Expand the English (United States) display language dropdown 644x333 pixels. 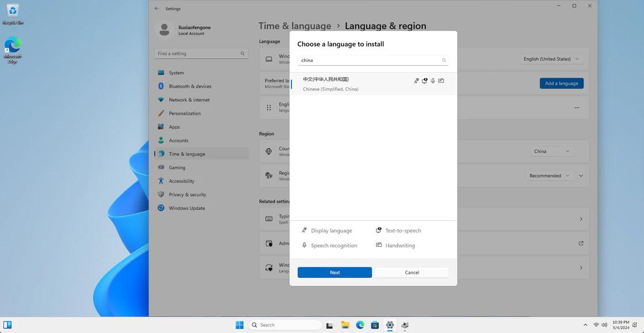[550, 59]
